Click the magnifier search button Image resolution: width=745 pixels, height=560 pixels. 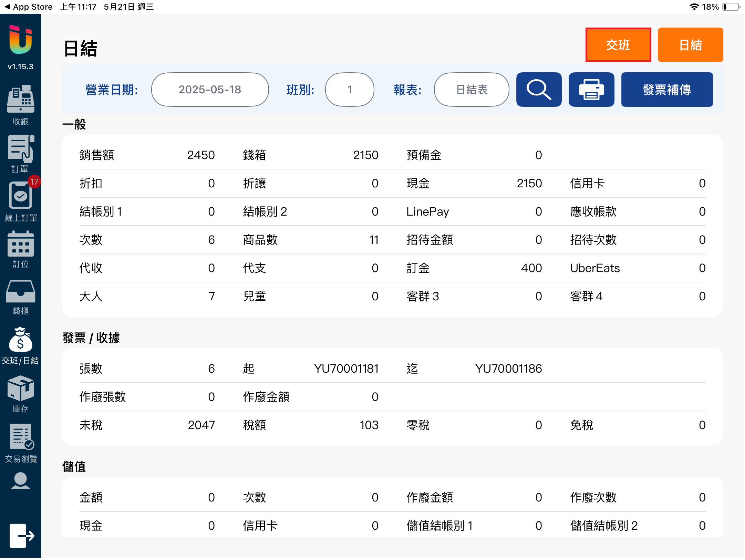[x=539, y=90]
